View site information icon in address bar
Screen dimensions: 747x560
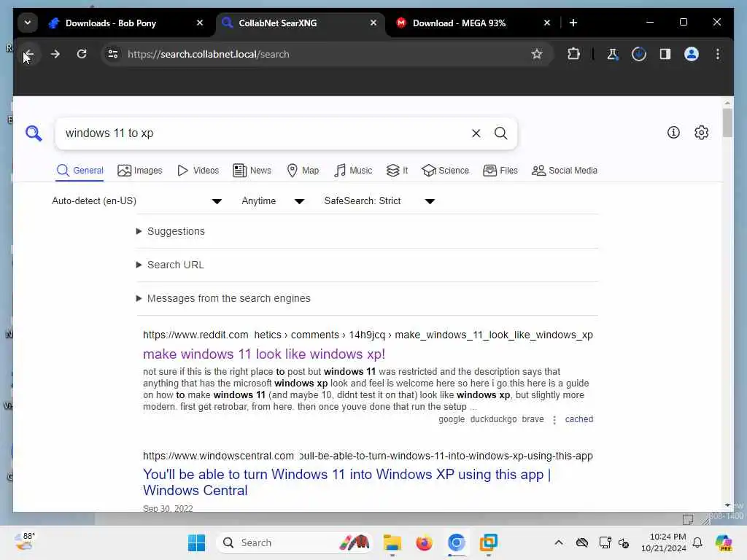coord(113,54)
